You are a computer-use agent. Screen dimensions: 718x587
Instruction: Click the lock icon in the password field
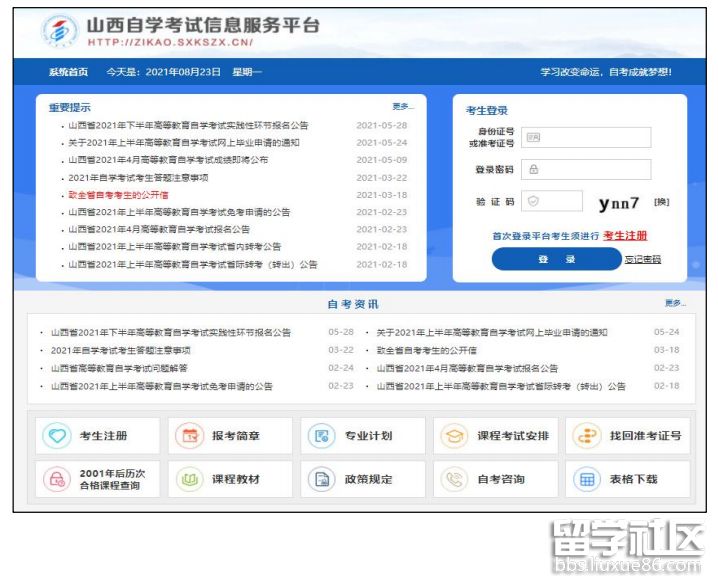(533, 169)
